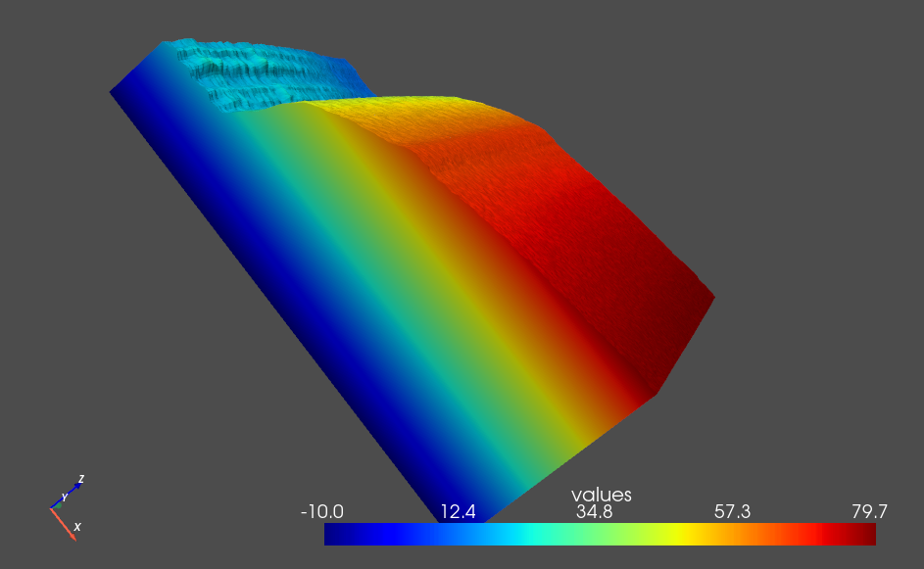Click the orientation axes widget

[68, 507]
